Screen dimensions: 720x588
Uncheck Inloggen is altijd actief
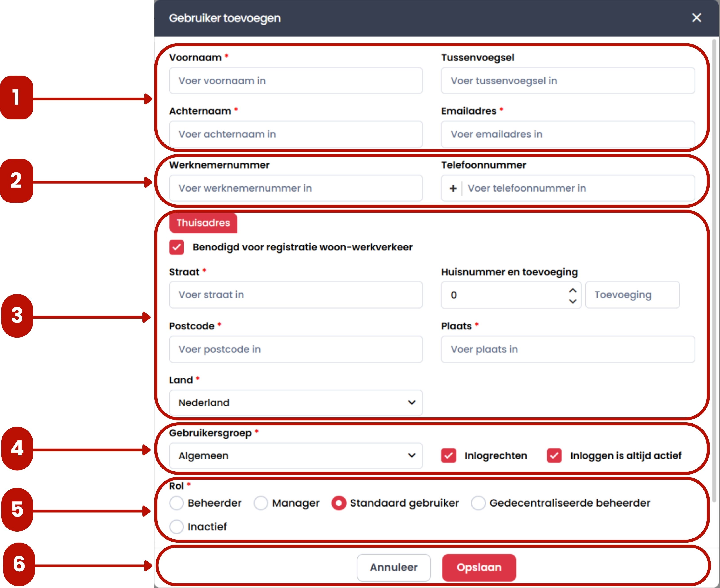[554, 455]
